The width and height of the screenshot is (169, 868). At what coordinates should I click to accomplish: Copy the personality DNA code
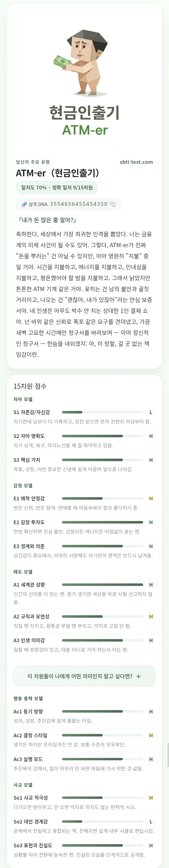113,204
